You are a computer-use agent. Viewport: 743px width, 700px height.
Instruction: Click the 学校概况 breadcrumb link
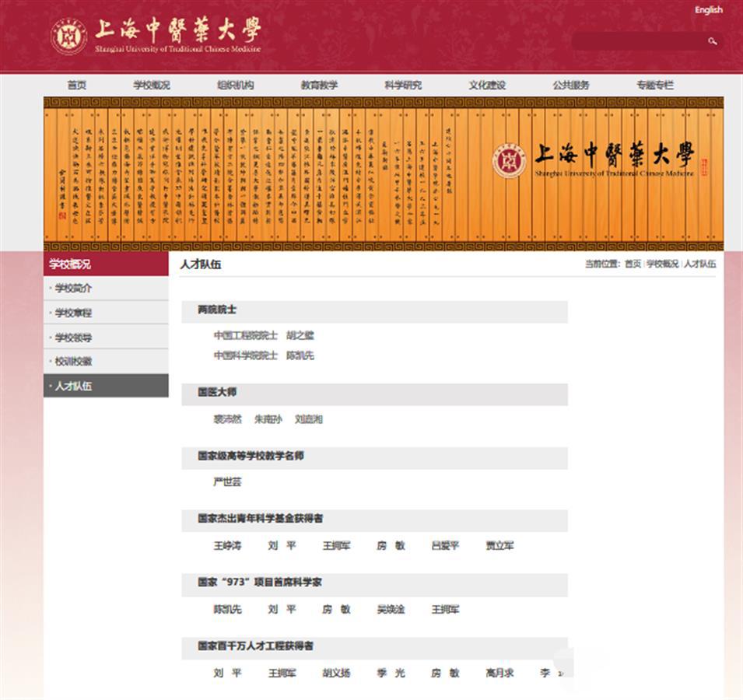pos(662,264)
